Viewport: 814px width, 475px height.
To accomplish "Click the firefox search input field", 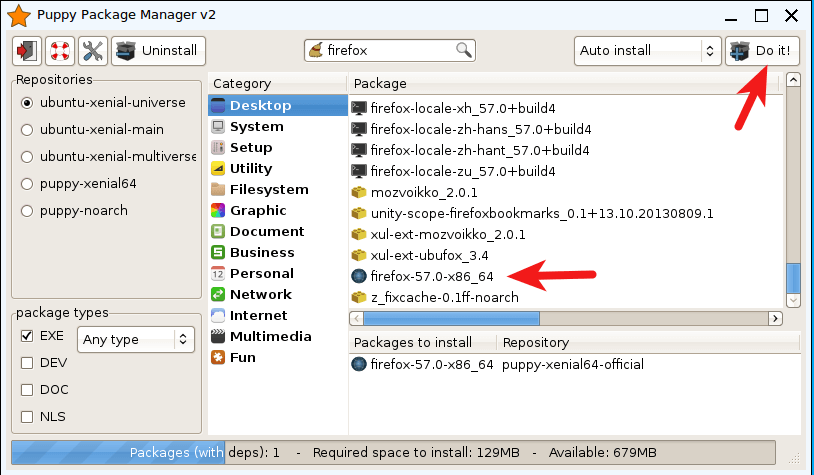I will [390, 50].
